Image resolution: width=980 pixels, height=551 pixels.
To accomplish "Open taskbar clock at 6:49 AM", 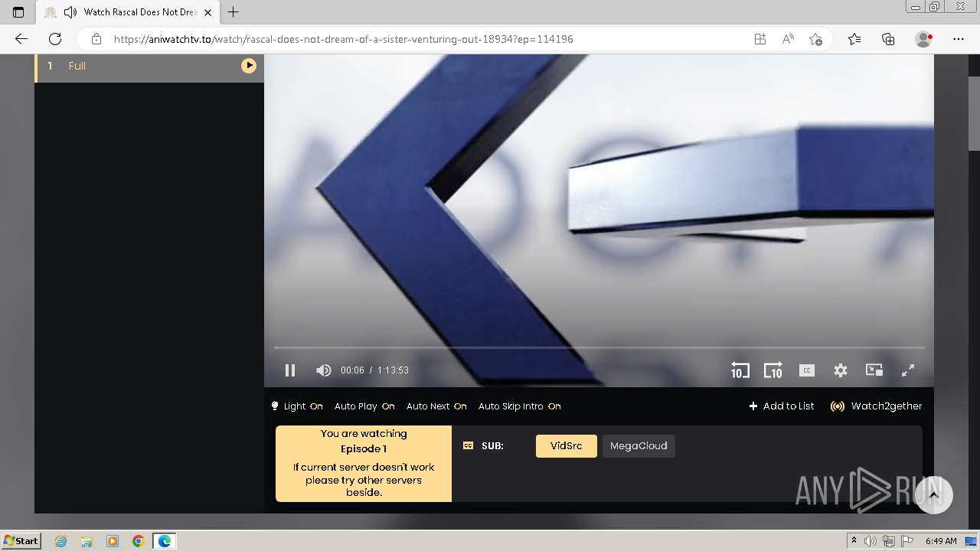I will pos(941,541).
